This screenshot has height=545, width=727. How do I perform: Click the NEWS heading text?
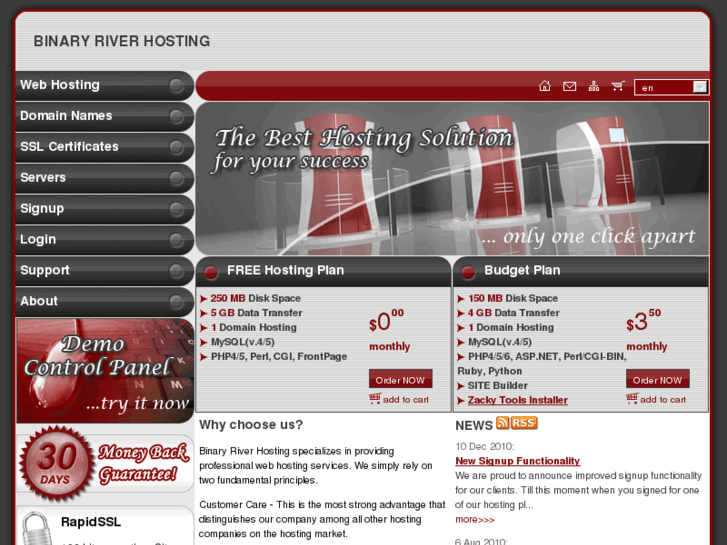[x=474, y=426]
